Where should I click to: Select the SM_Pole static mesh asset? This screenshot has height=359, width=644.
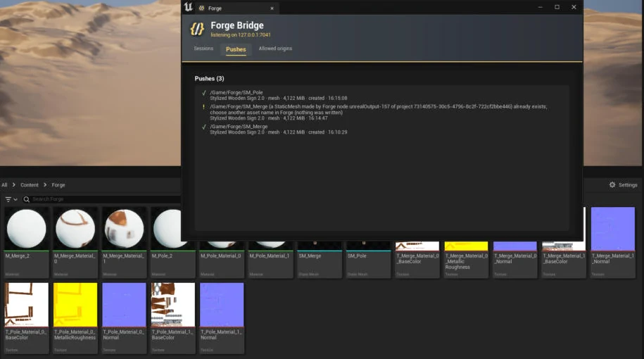click(x=368, y=260)
